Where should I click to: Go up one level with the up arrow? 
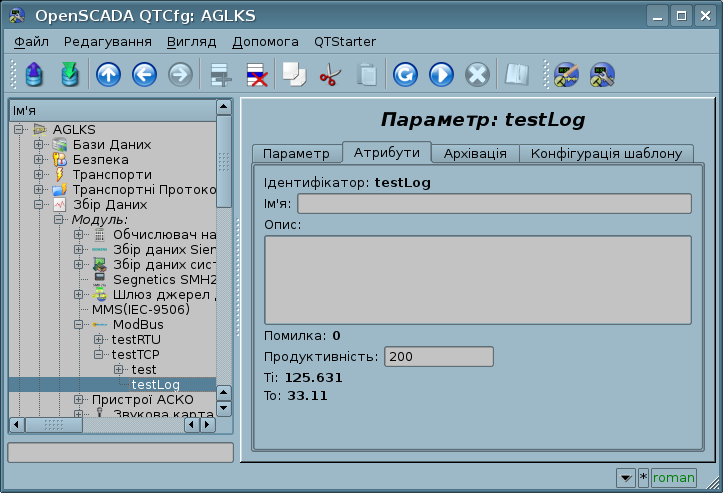coord(108,75)
